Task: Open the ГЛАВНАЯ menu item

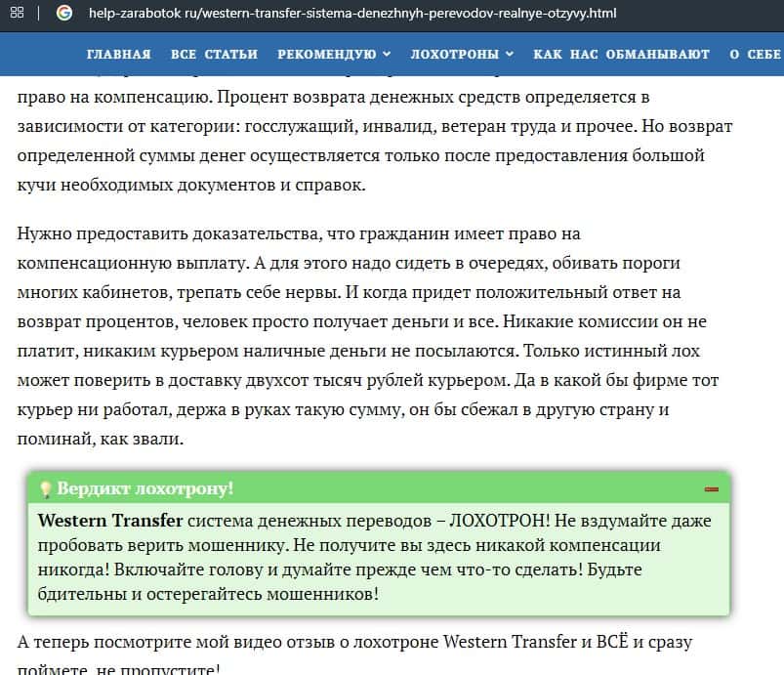Action: click(118, 54)
